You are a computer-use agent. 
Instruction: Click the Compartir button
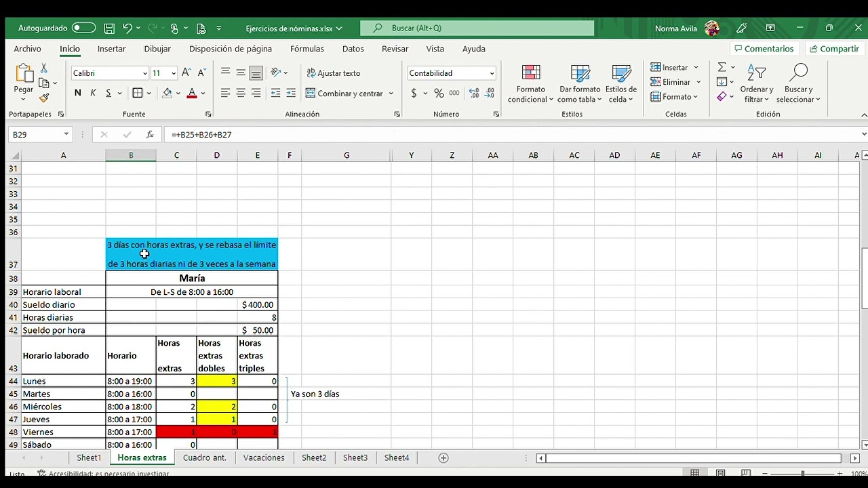coord(833,49)
